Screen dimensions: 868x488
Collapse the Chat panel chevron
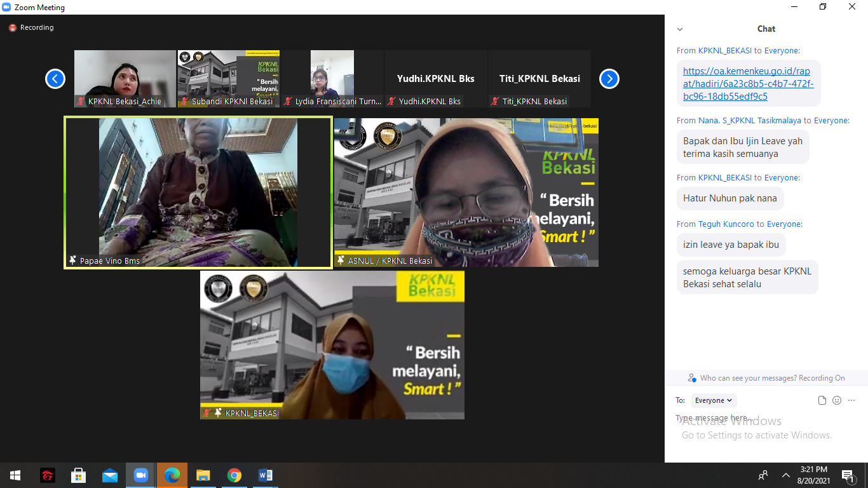point(680,29)
